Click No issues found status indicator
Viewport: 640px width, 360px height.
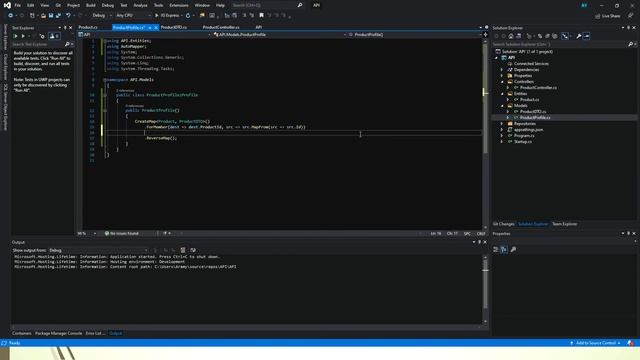pos(122,233)
